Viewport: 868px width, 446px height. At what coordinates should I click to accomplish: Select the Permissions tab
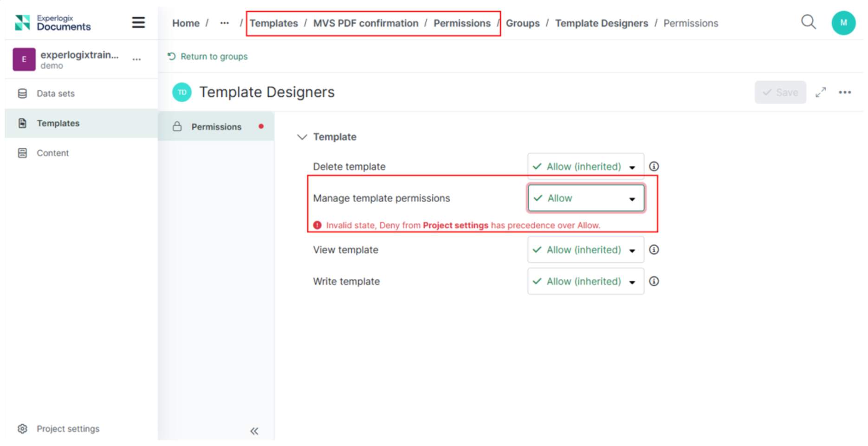pyautogui.click(x=216, y=127)
